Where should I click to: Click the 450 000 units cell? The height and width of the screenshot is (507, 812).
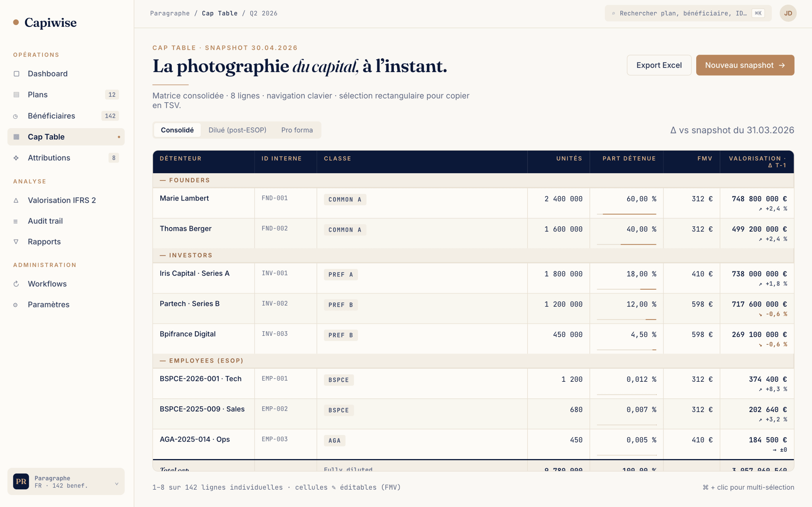(559, 339)
